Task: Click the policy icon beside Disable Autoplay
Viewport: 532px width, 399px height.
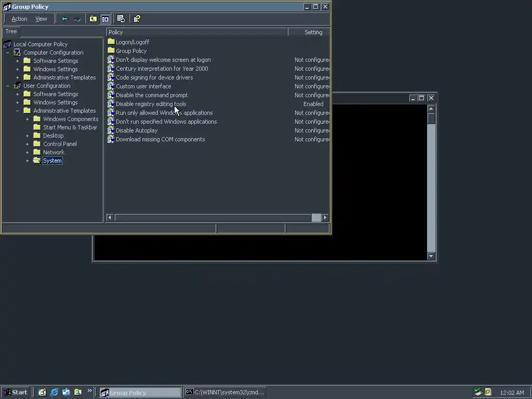Action: coord(111,130)
